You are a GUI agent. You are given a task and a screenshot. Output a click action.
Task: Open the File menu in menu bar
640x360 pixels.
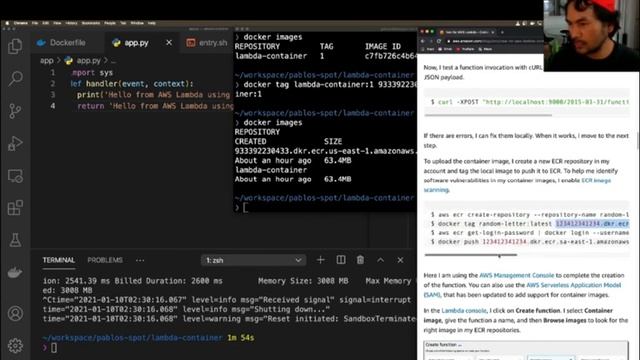pyautogui.click(x=35, y=23)
